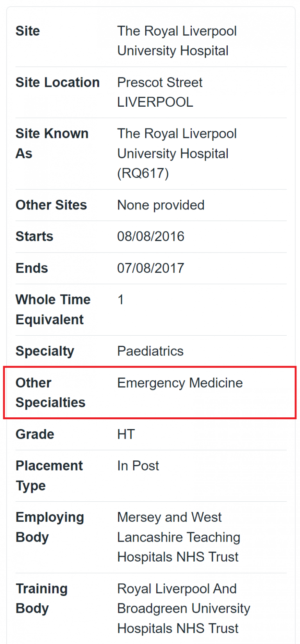
Task: Click the Starts label
Action: [34, 236]
